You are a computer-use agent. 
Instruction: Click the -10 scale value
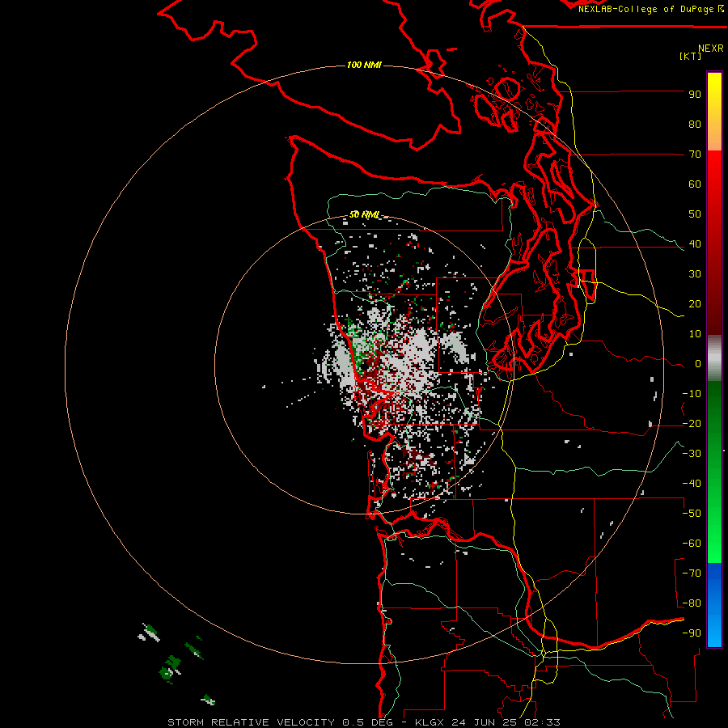(692, 394)
